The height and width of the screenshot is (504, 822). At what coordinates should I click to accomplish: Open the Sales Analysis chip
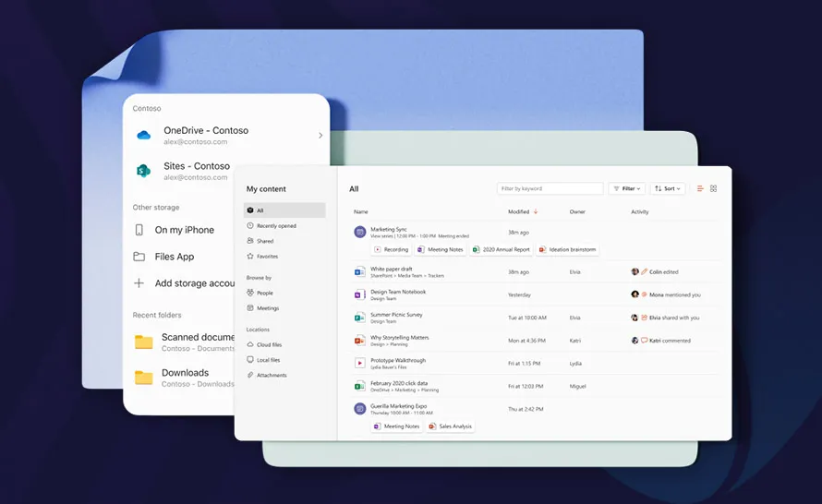[451, 426]
